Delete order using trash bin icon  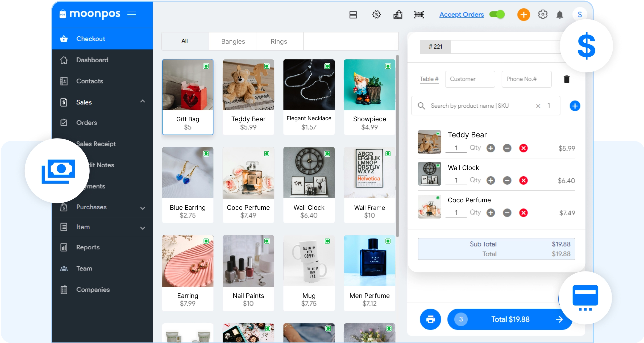(x=567, y=79)
